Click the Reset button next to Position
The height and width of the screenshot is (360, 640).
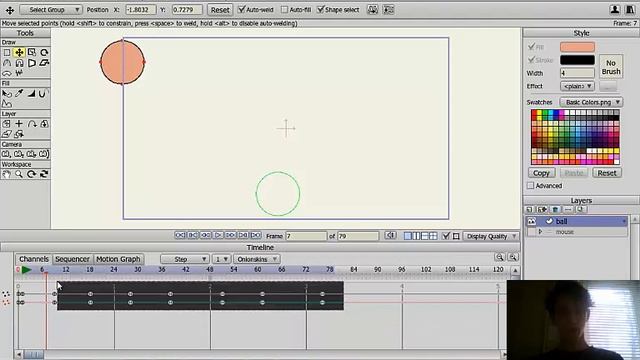(x=220, y=10)
